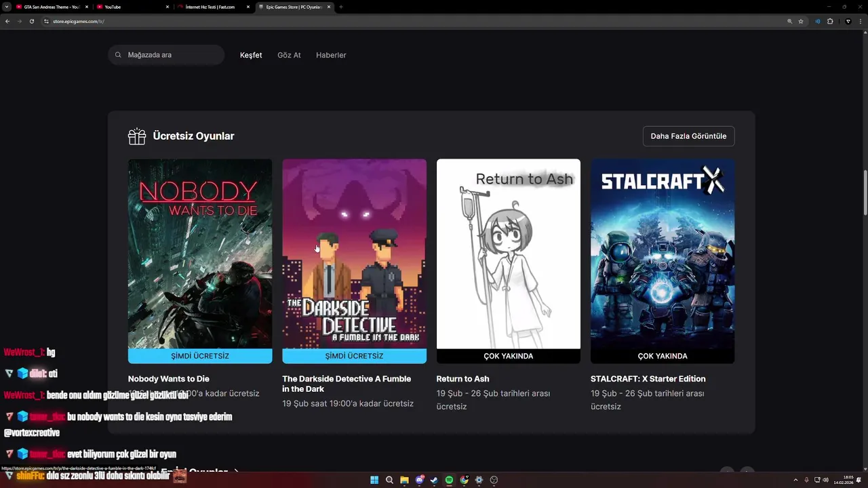The height and width of the screenshot is (488, 868).
Task: Open the Chrome extensions puzzle icon
Action: 830,21
